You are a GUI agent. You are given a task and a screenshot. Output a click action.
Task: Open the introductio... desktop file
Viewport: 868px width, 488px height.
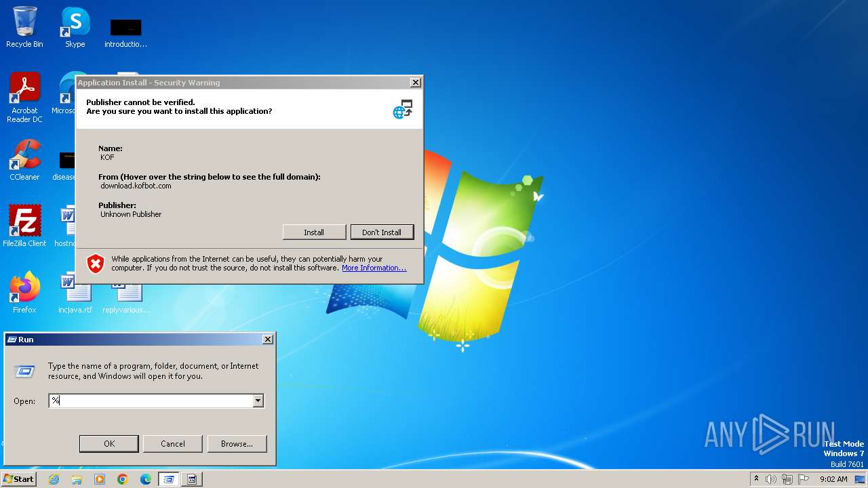pyautogui.click(x=125, y=33)
